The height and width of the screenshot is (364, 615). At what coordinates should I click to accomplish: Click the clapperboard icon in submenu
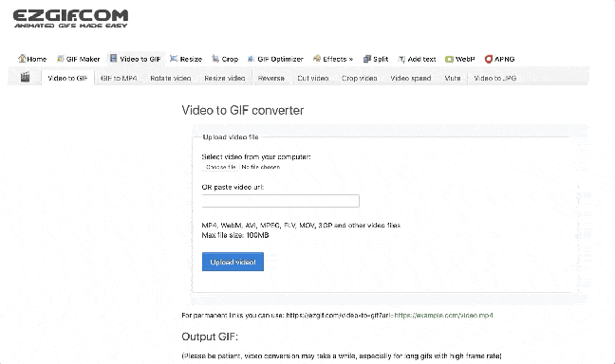(25, 77)
